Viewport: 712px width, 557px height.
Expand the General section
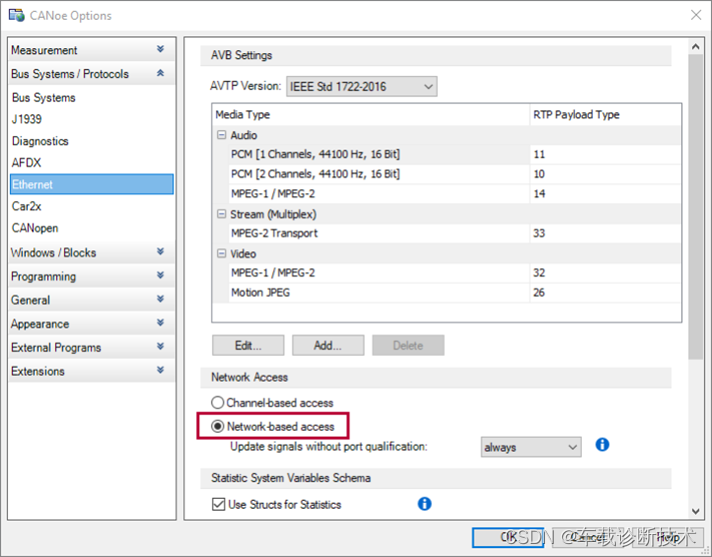pos(160,299)
